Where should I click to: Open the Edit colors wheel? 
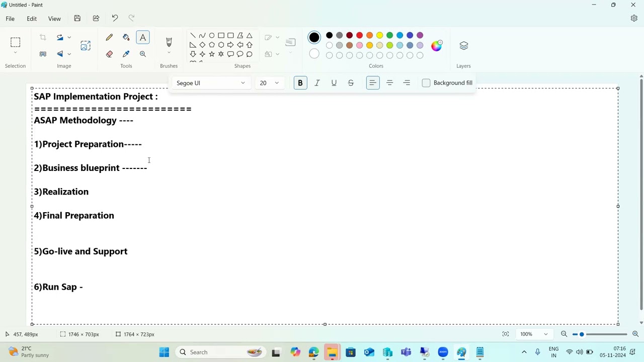click(x=437, y=46)
